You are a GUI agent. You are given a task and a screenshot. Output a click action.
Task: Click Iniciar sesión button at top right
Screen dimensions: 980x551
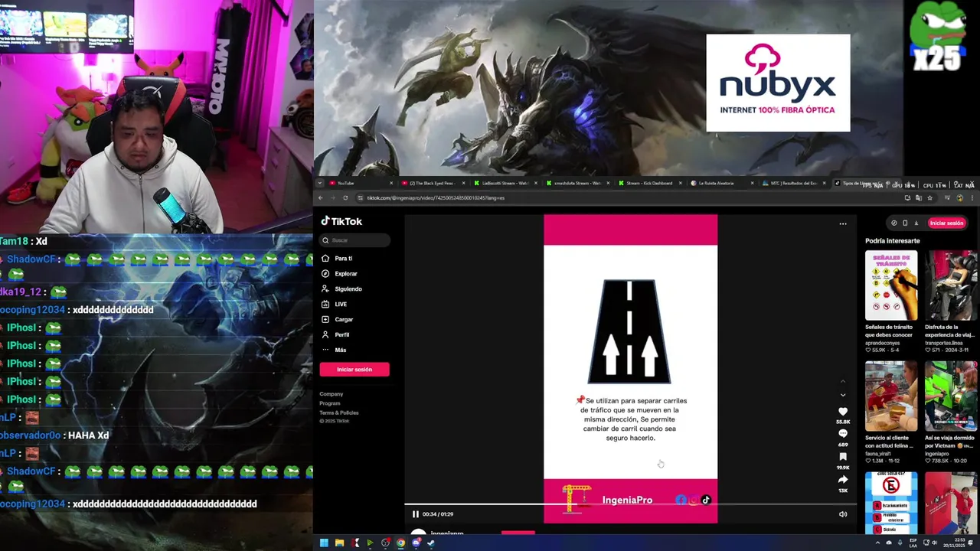coord(946,223)
